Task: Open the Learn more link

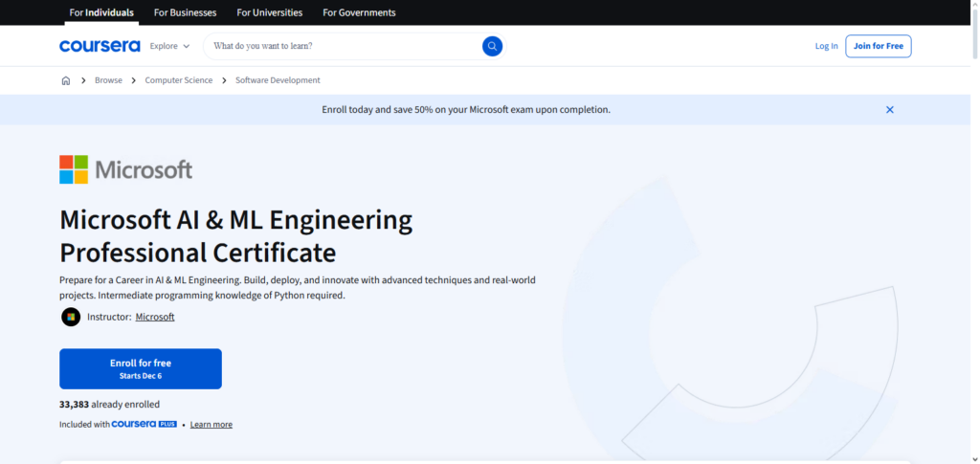Action: pyautogui.click(x=212, y=425)
